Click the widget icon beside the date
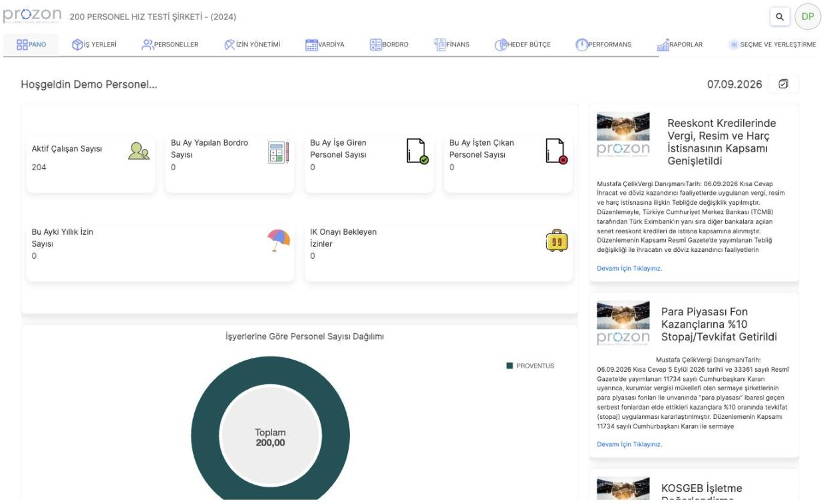This screenshot has height=504, width=823. pos(783,84)
